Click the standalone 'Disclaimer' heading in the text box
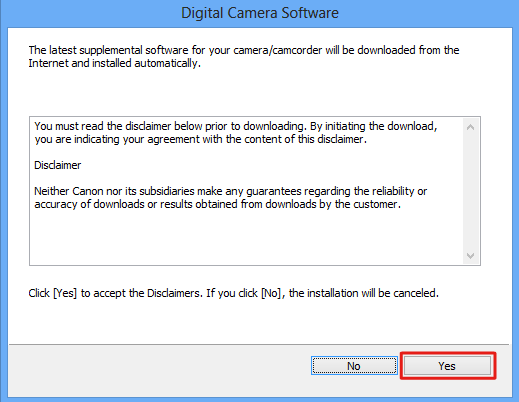Screen dimensions: 519x402 (x=57, y=165)
